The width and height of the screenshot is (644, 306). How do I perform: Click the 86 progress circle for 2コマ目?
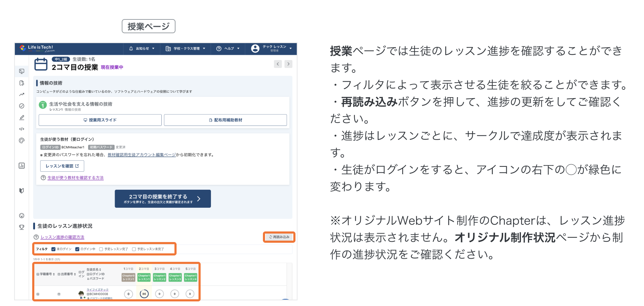pos(144,294)
